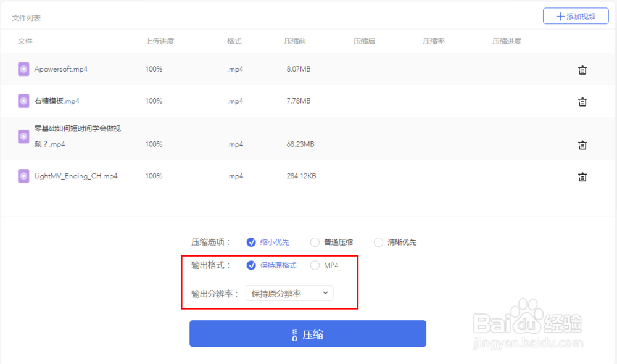Click the 右糖模板.mp4 file name
The height and width of the screenshot is (364, 617).
57,101
